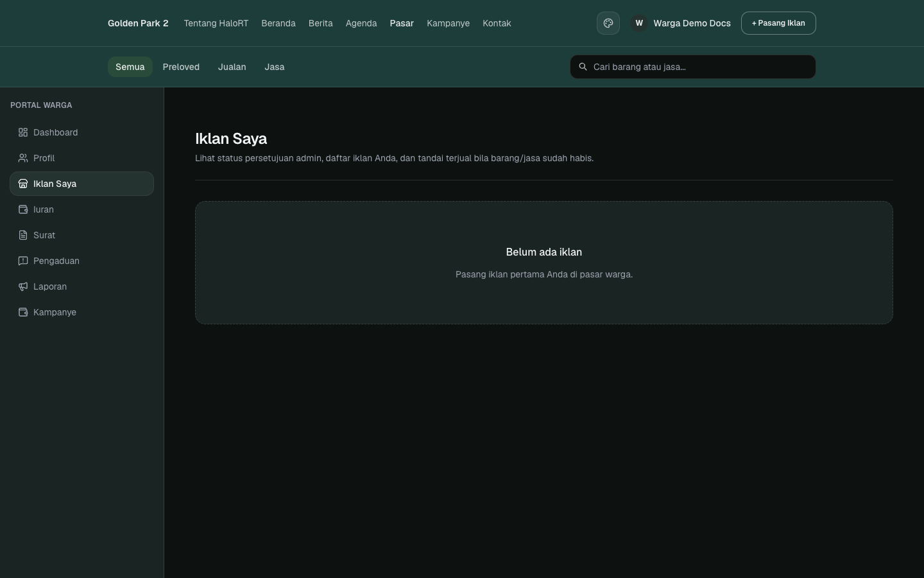The height and width of the screenshot is (578, 924).
Task: Switch to the Preloved tab
Action: coord(181,67)
